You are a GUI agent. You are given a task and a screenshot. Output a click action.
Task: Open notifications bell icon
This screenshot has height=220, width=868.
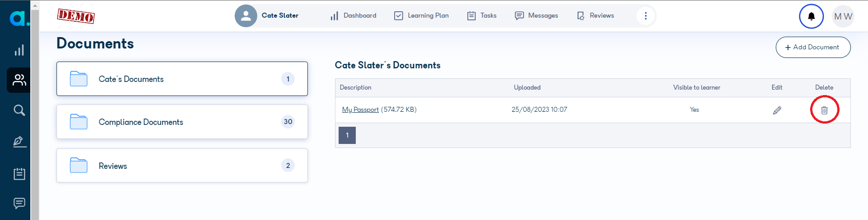pyautogui.click(x=811, y=16)
